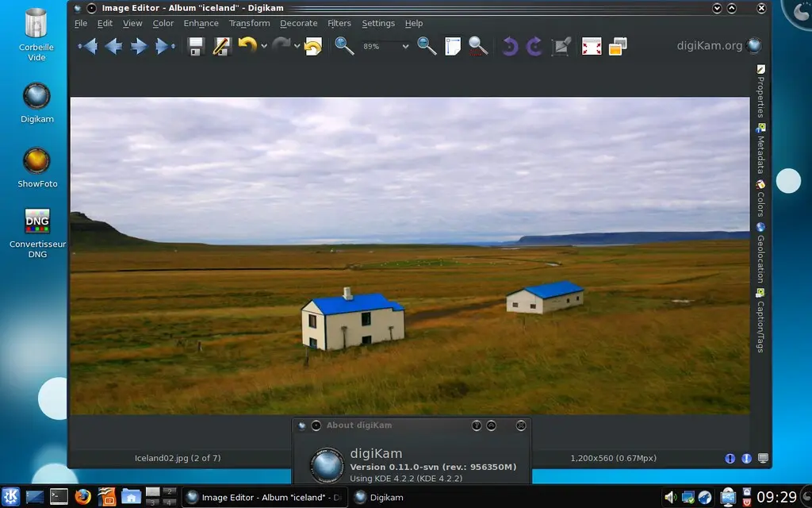812x508 pixels.
Task: Click the Save floppy disk icon
Action: coord(196,47)
